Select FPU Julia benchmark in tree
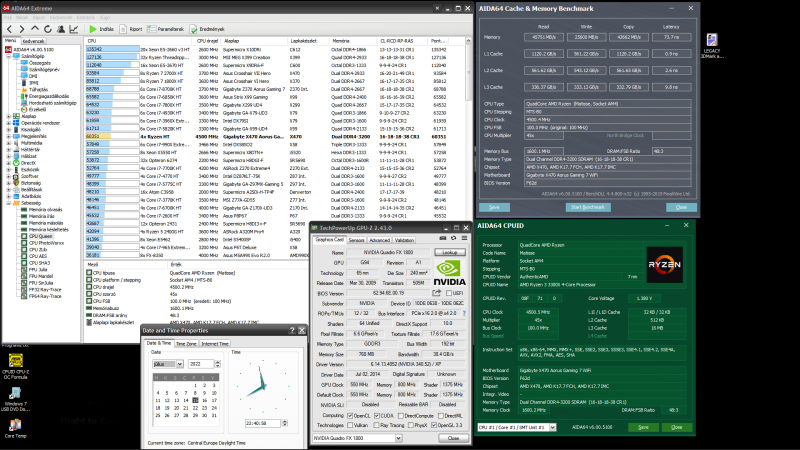Viewport: 800px width, 450px height. pos(38,269)
